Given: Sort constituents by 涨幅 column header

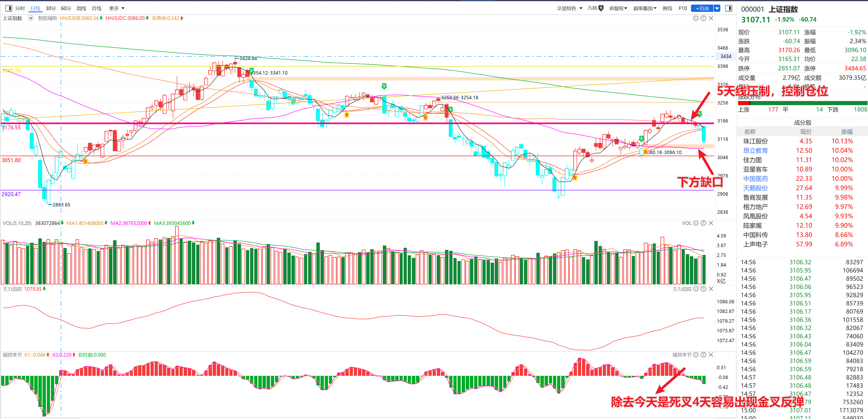Looking at the screenshot, I should coord(847,132).
